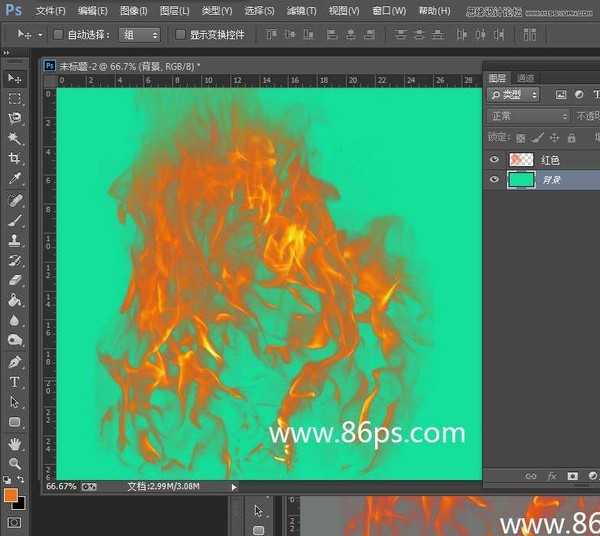The image size is (600, 536).
Task: Switch to the 图层 panel tab
Action: point(497,78)
